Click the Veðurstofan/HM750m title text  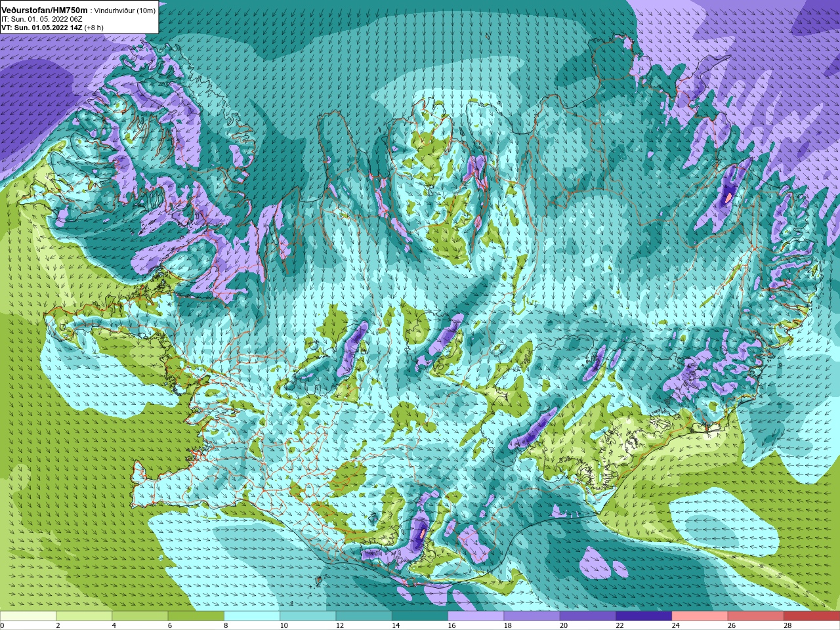44,10
